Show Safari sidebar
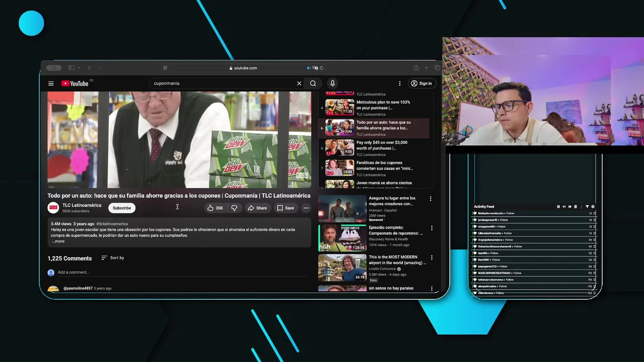Viewport: 644px width, 362px height. point(71,68)
